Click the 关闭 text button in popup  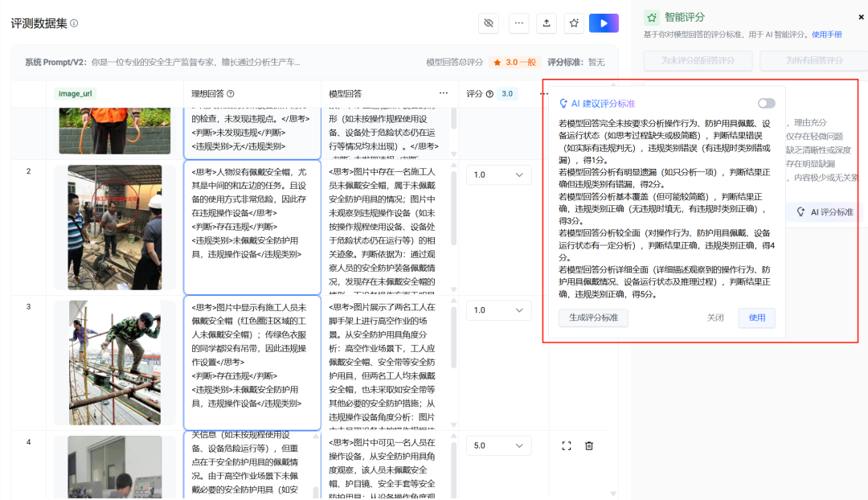point(715,318)
